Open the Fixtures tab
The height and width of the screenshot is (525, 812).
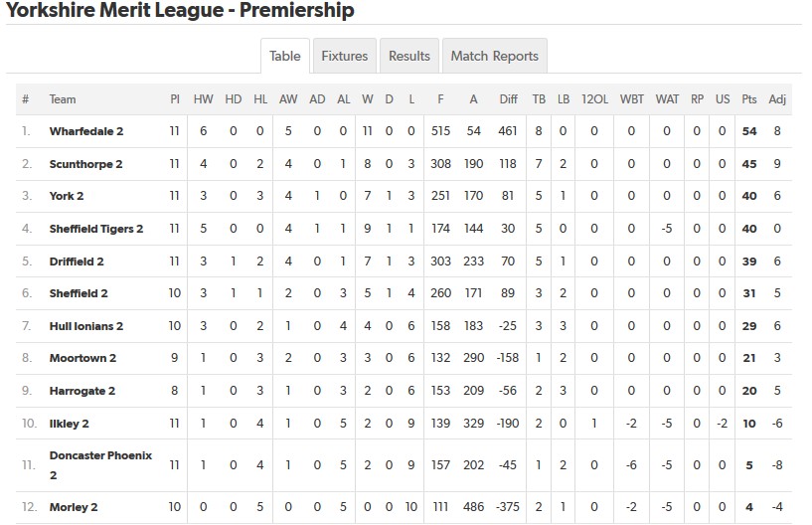tap(344, 57)
